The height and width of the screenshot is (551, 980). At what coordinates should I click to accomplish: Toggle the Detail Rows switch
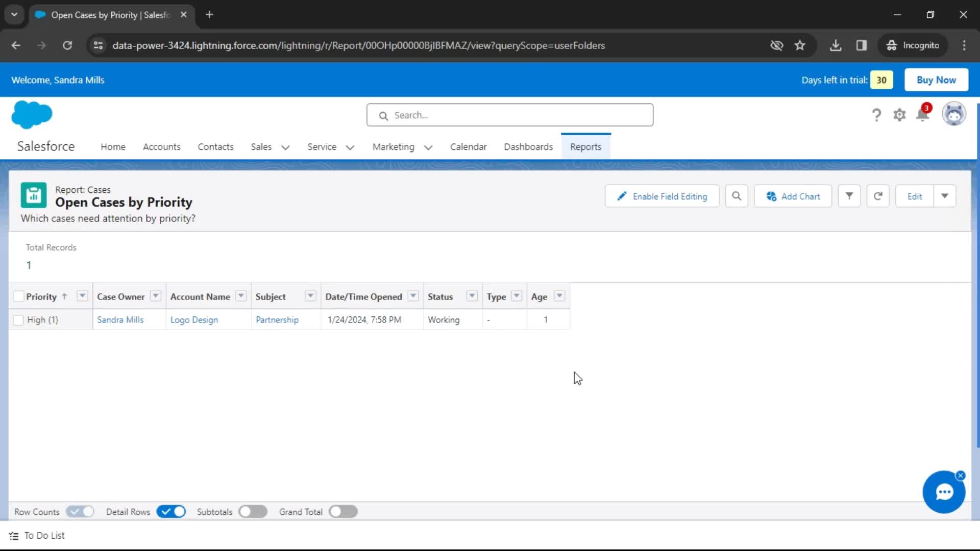tap(171, 512)
